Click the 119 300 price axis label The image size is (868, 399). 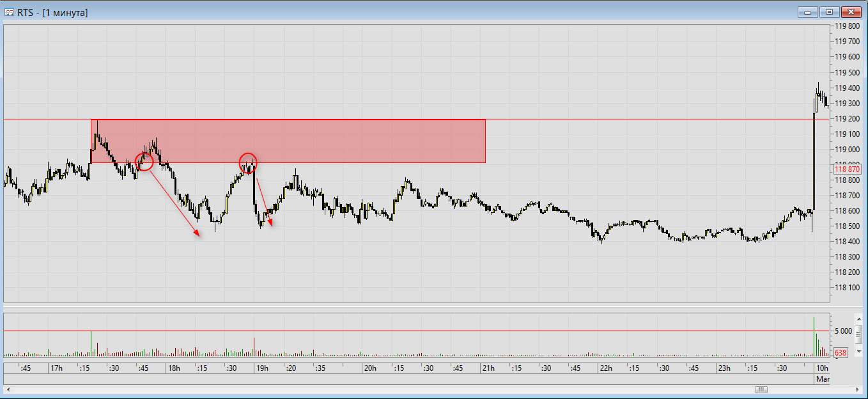click(x=849, y=103)
